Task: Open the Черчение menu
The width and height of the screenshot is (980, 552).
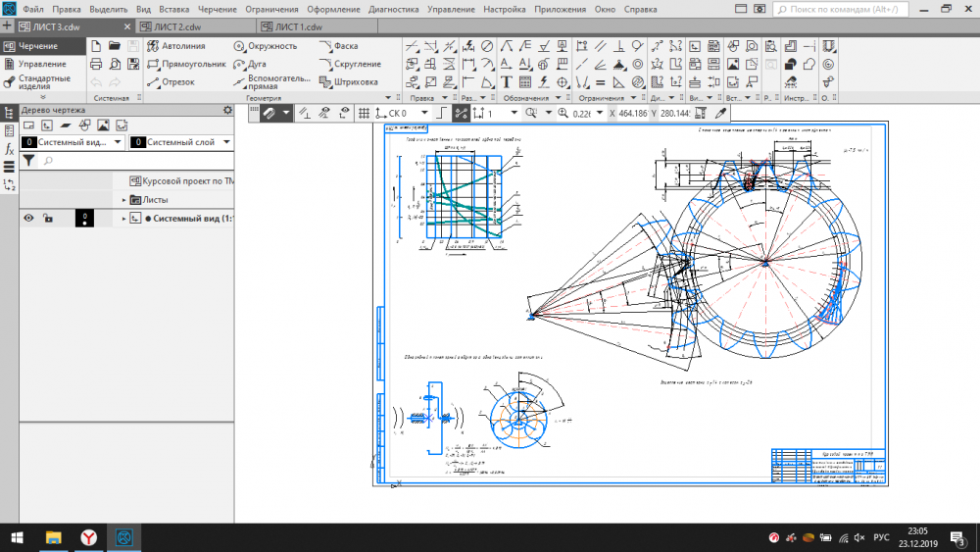Action: 217,9
